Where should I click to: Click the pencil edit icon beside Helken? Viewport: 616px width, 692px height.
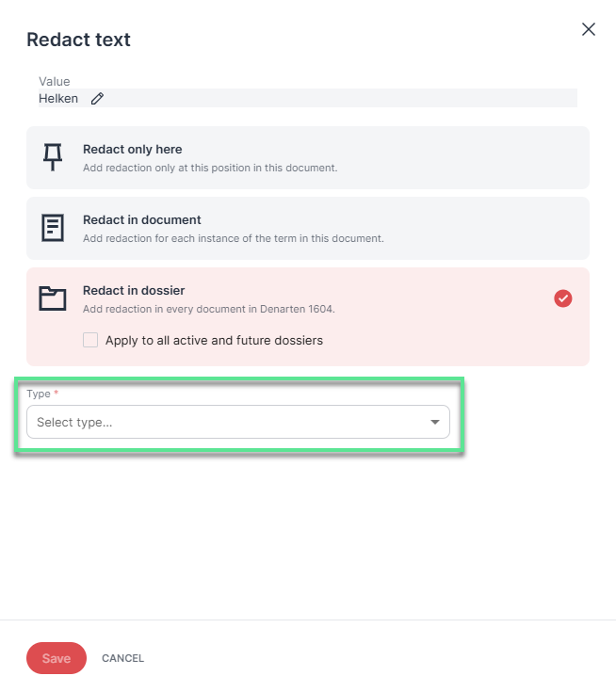(x=97, y=99)
